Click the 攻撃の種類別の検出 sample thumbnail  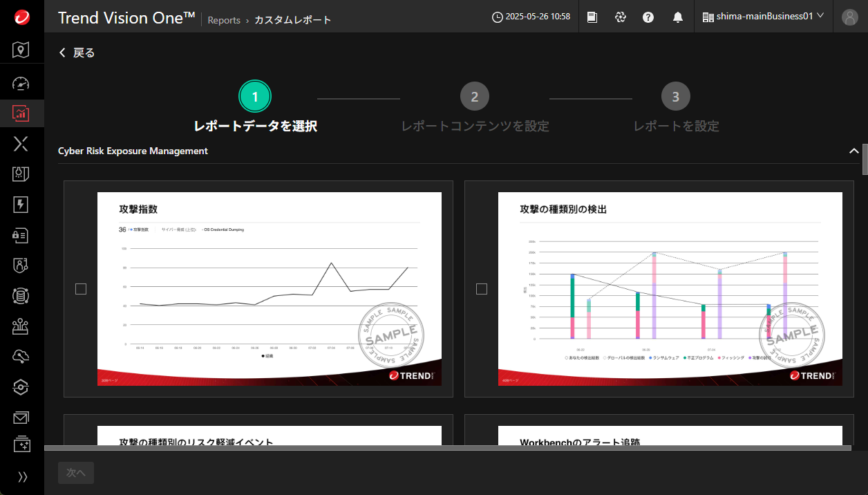click(670, 289)
